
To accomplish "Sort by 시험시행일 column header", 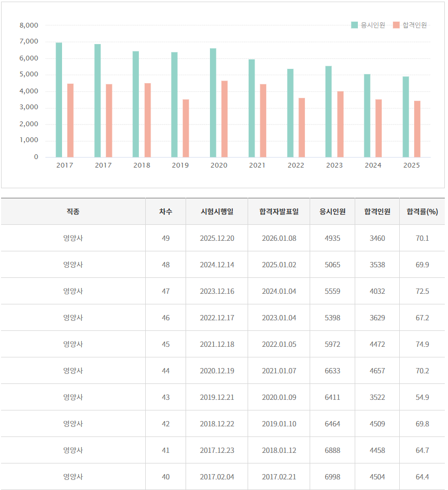I will pos(217,212).
